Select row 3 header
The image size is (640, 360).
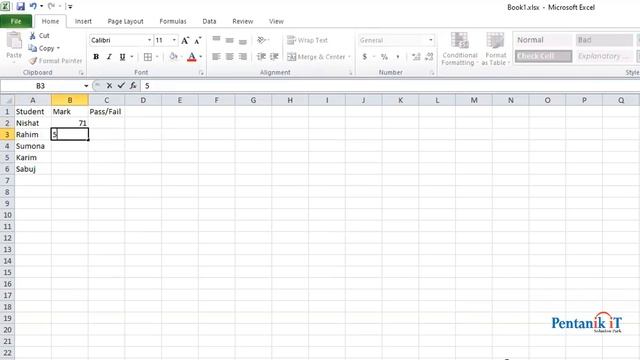7,134
